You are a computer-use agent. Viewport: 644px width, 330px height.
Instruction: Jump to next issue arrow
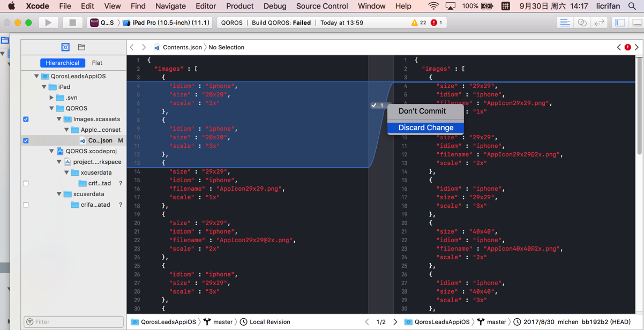pos(636,47)
